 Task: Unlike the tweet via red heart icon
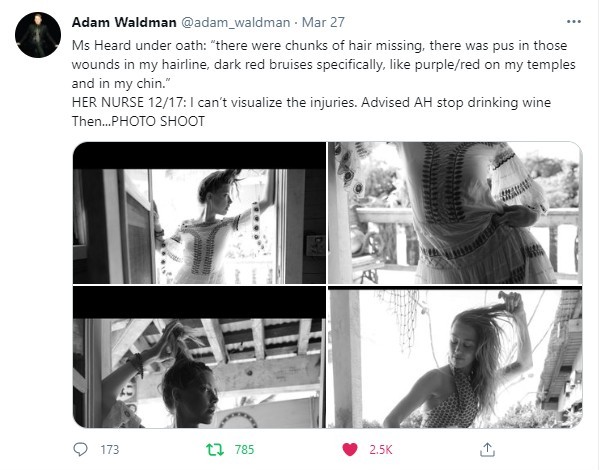click(349, 449)
